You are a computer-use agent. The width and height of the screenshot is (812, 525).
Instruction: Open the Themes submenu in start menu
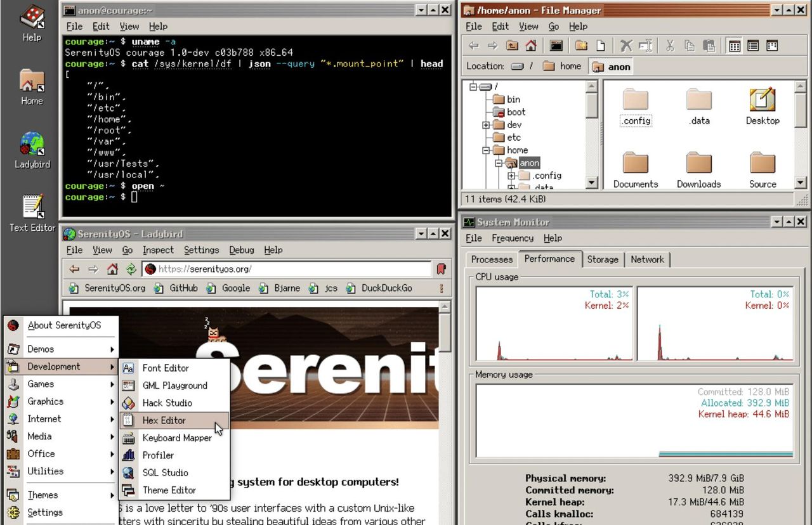[61, 495]
